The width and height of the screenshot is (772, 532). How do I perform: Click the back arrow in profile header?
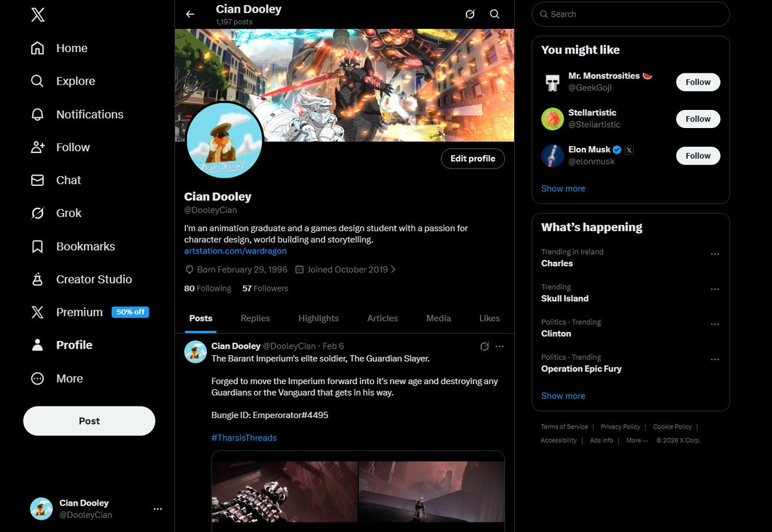(190, 14)
